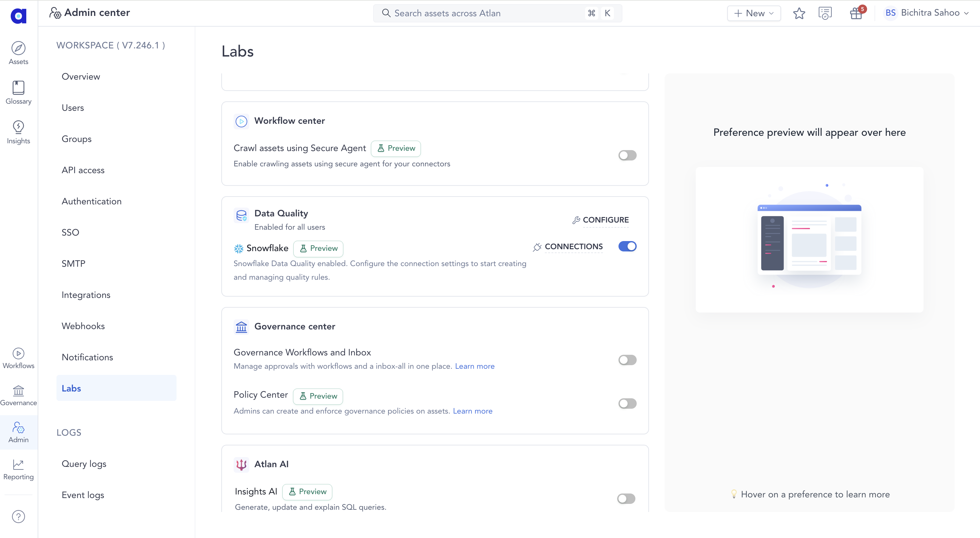Open Assets from the left sidebar
The height and width of the screenshot is (538, 980).
point(18,53)
